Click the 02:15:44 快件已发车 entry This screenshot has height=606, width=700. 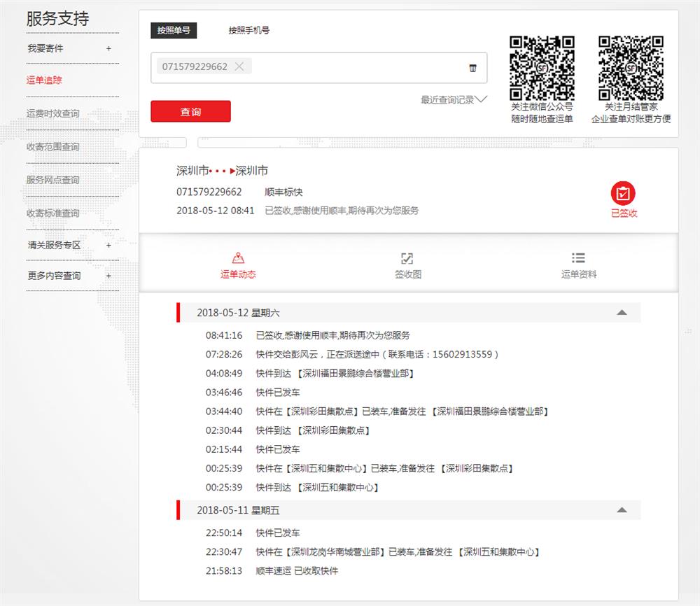253,449
